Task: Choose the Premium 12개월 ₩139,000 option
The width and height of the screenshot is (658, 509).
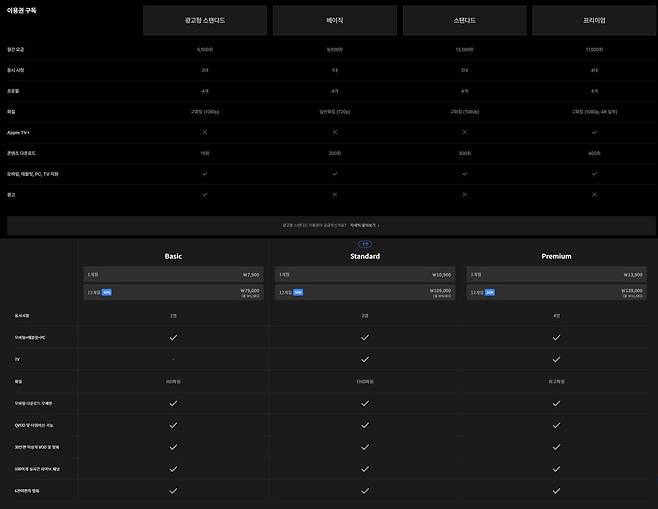Action: [556, 292]
